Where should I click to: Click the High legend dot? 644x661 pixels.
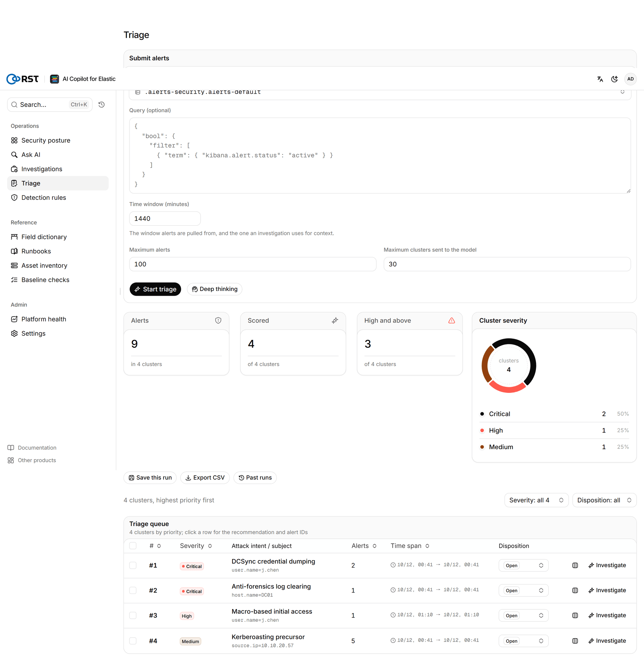point(482,430)
